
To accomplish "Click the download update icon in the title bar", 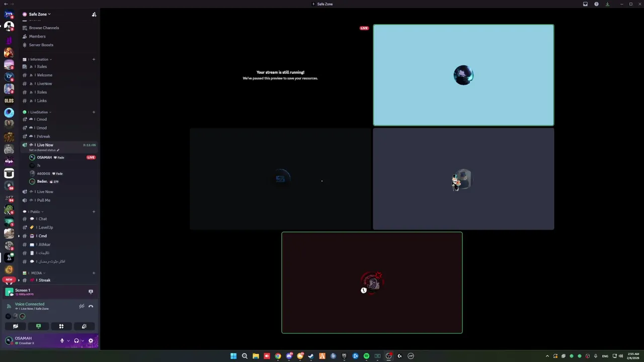I will [x=607, y=4].
